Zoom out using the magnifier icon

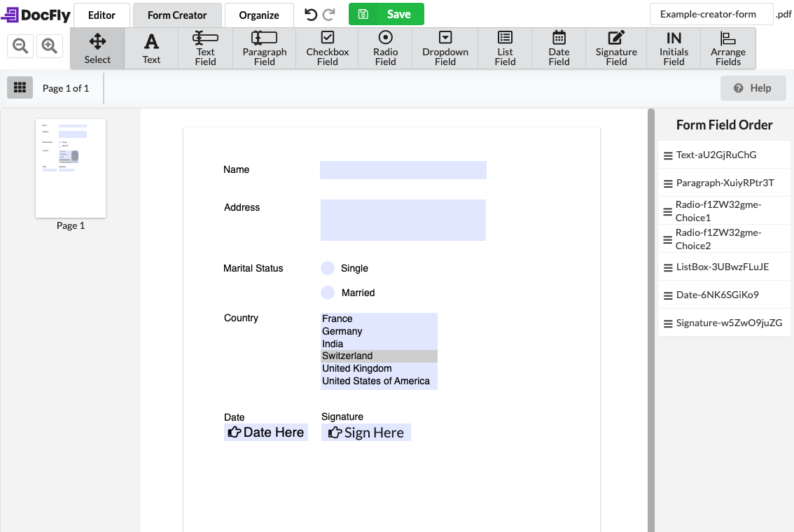coord(20,45)
